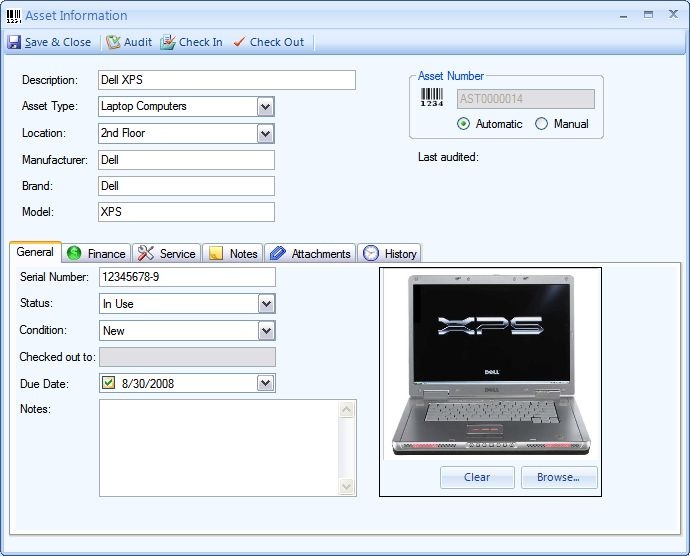Screen dimensions: 690x556
Task: Switch to the Notes tab
Action: pos(233,254)
